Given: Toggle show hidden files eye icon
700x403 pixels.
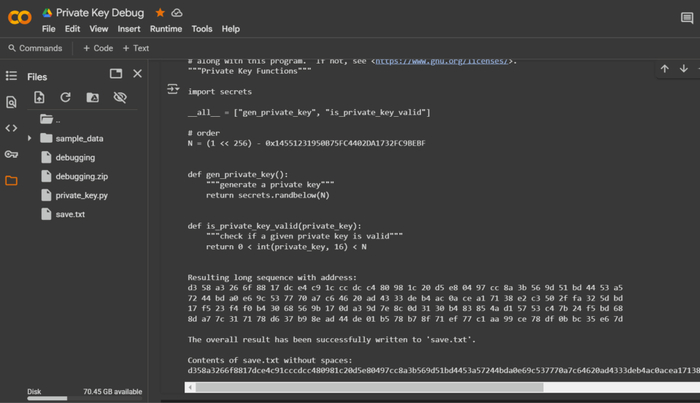Looking at the screenshot, I should (x=120, y=98).
